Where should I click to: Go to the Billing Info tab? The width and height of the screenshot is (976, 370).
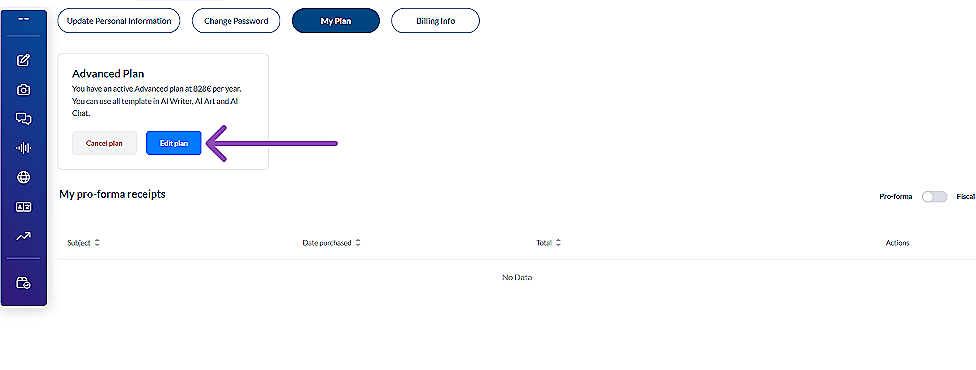click(x=435, y=21)
